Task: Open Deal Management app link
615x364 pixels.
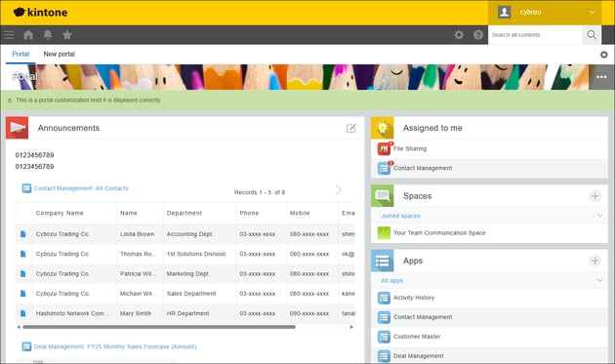Action: click(419, 356)
